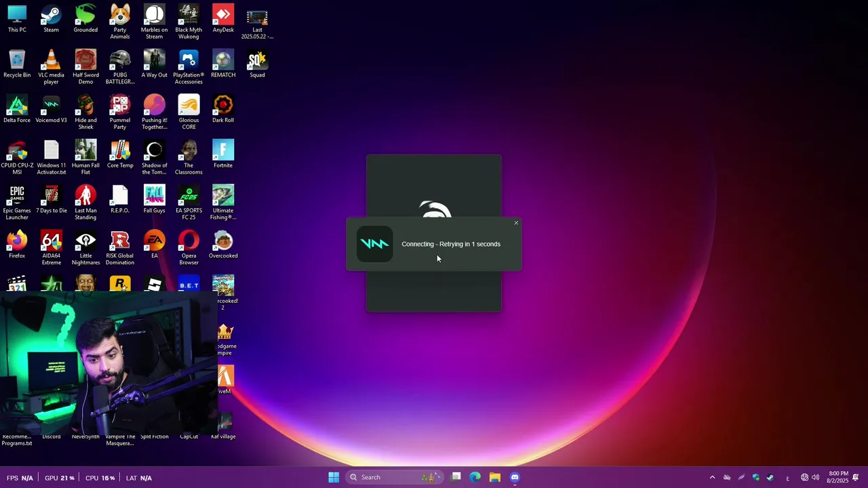Expand the hidden system tray icons
Screen dimensions: 868x488
(x=712, y=477)
